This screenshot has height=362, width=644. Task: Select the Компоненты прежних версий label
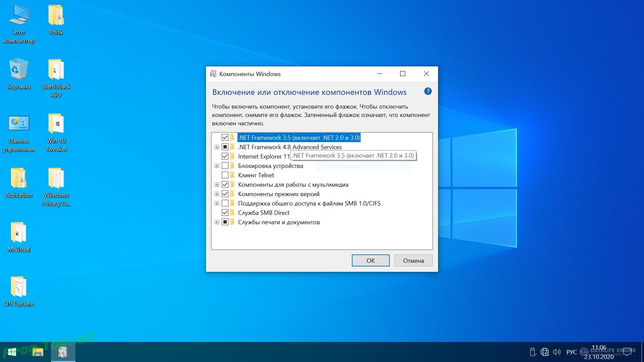(279, 194)
